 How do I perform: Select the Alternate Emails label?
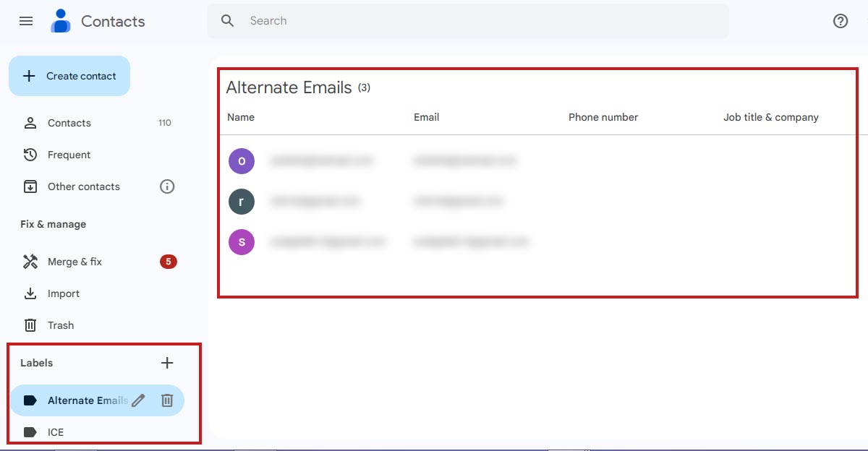(87, 400)
